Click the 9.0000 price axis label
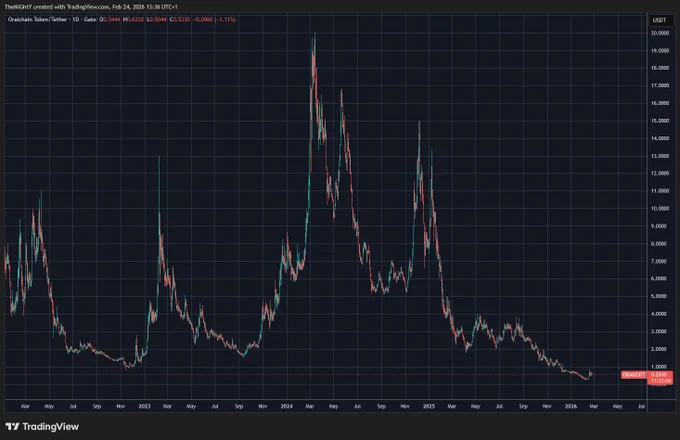This screenshot has height=440, width=680. [x=660, y=226]
